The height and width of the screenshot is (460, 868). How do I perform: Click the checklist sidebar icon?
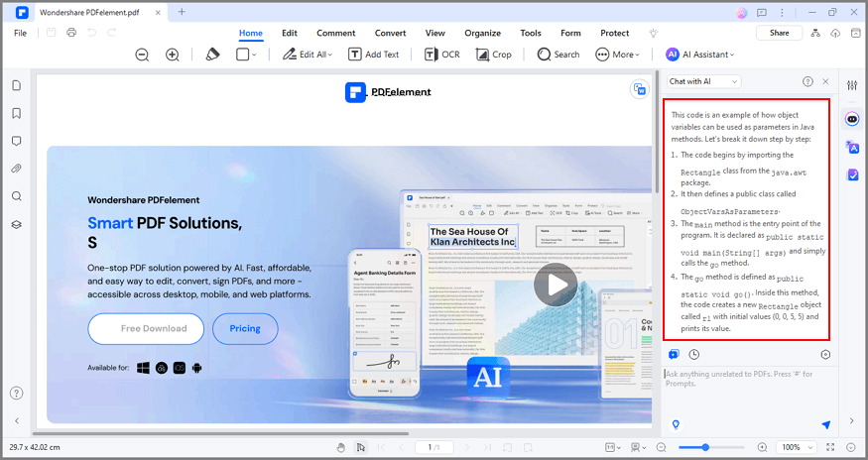point(852,174)
